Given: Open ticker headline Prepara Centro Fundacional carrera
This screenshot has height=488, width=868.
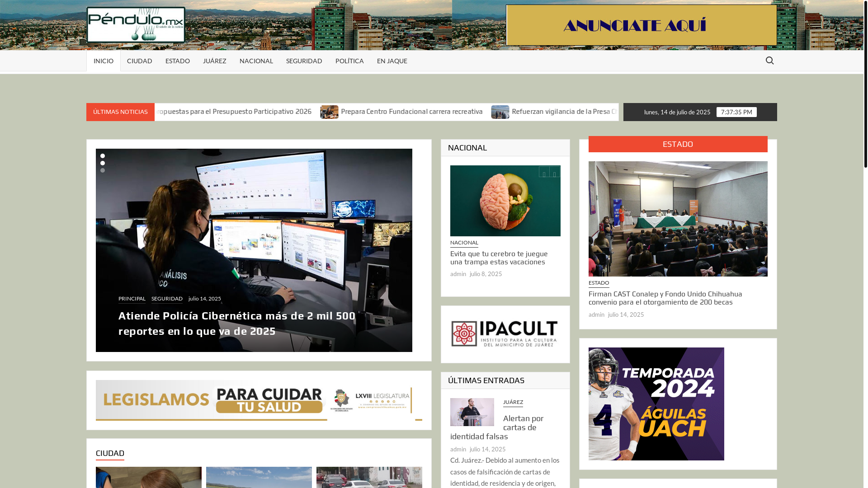Looking at the screenshot, I should click(x=411, y=112).
